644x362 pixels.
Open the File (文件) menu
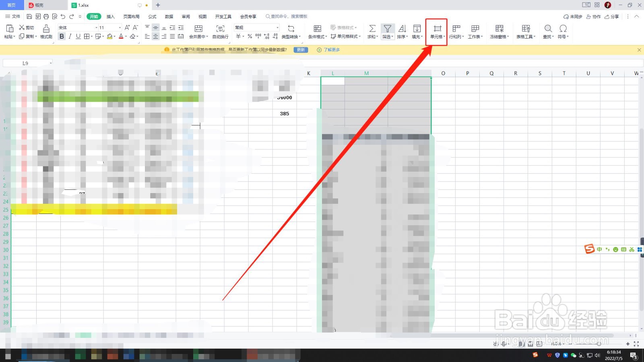point(13,16)
